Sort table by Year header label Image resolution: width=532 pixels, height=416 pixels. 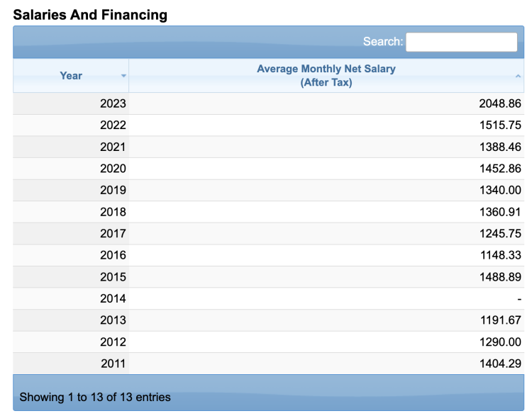click(71, 76)
